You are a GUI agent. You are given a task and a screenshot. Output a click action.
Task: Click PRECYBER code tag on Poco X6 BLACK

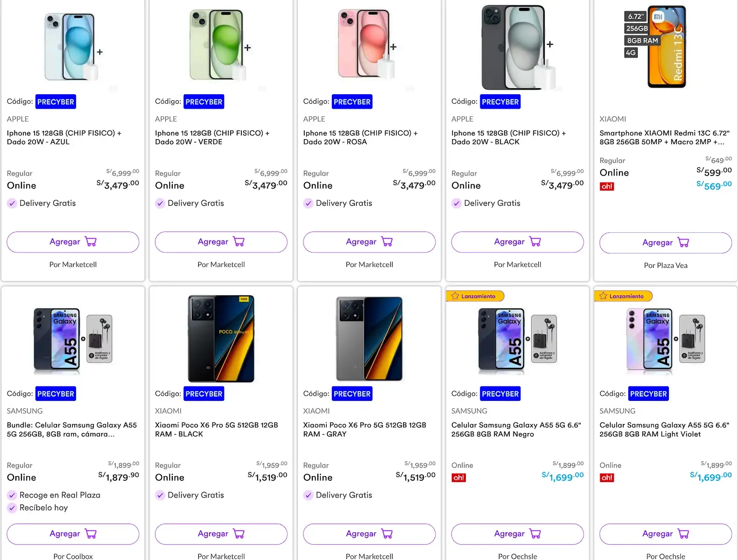[x=204, y=394]
